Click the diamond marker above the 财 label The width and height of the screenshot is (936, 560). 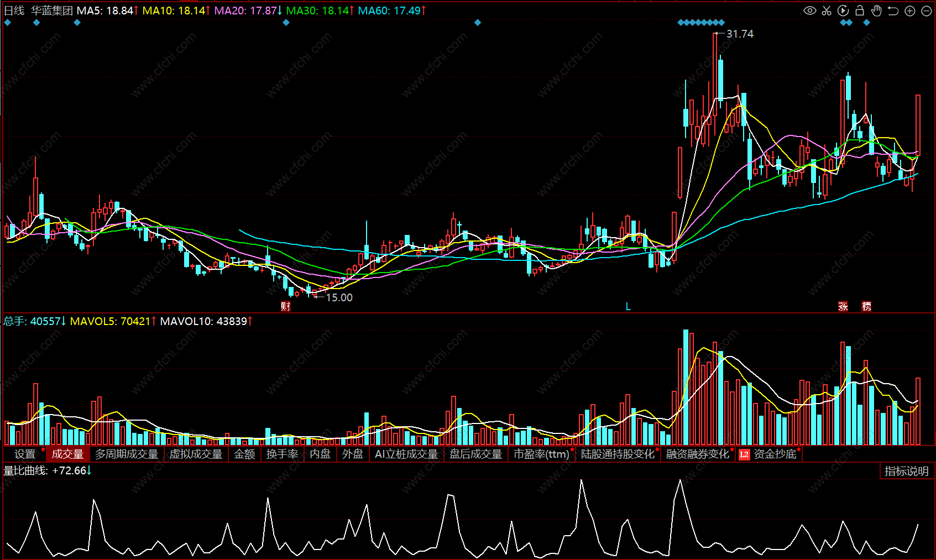[x=286, y=23]
